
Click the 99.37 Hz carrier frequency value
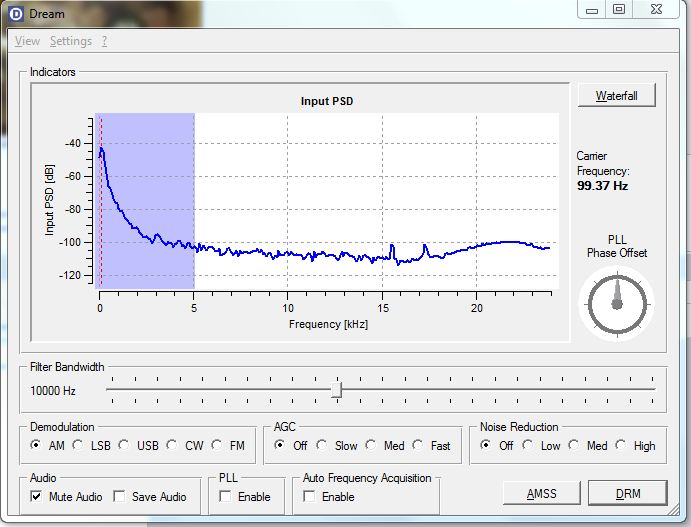click(x=602, y=186)
